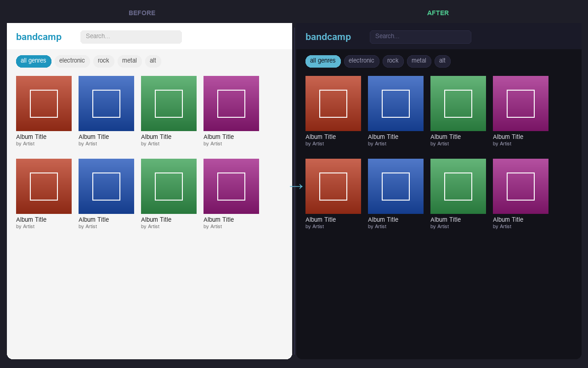
Task: Click 'by Artist' under bottom-row red cover, After panel
Action: click(x=315, y=227)
